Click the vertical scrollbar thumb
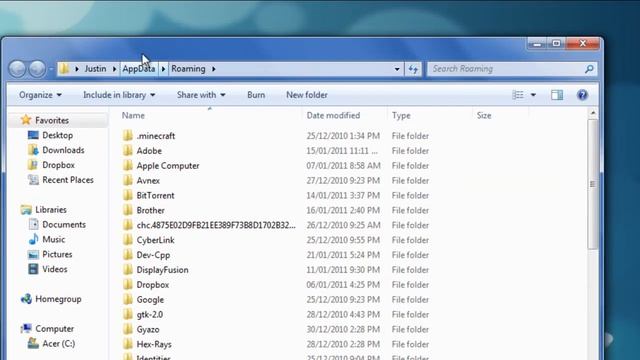 click(x=593, y=184)
